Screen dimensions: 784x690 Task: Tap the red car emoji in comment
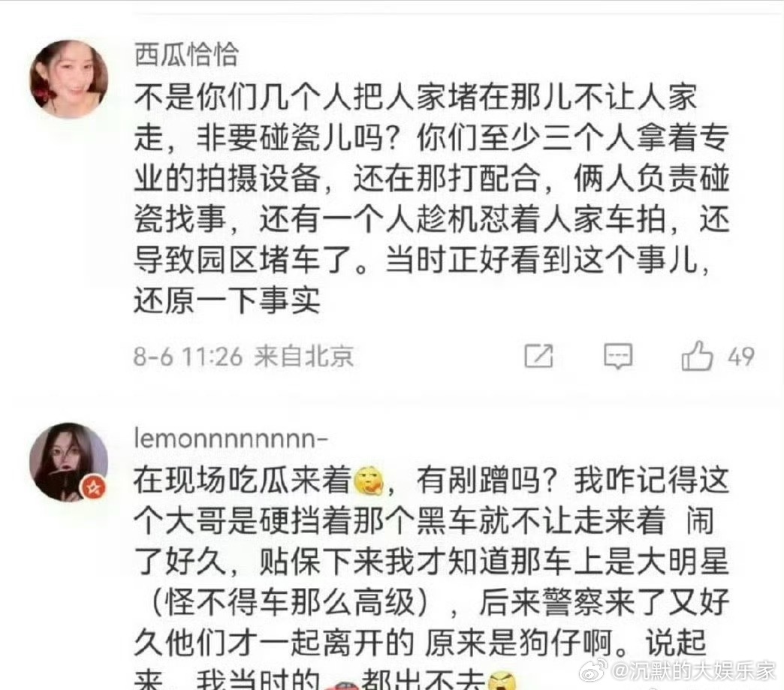coord(341,684)
